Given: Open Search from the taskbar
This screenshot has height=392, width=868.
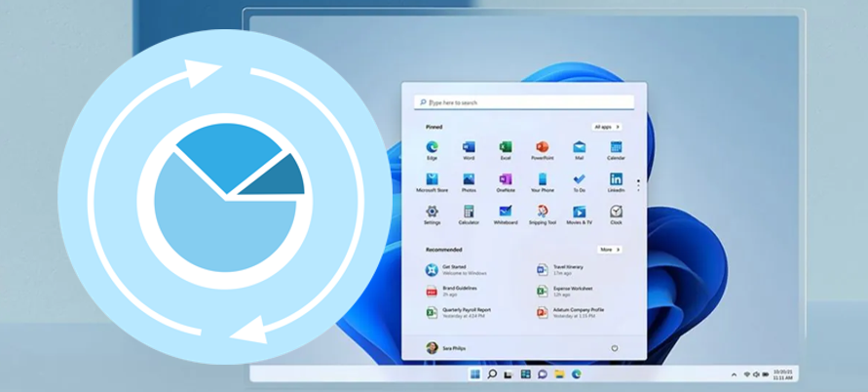Looking at the screenshot, I should pyautogui.click(x=492, y=374).
